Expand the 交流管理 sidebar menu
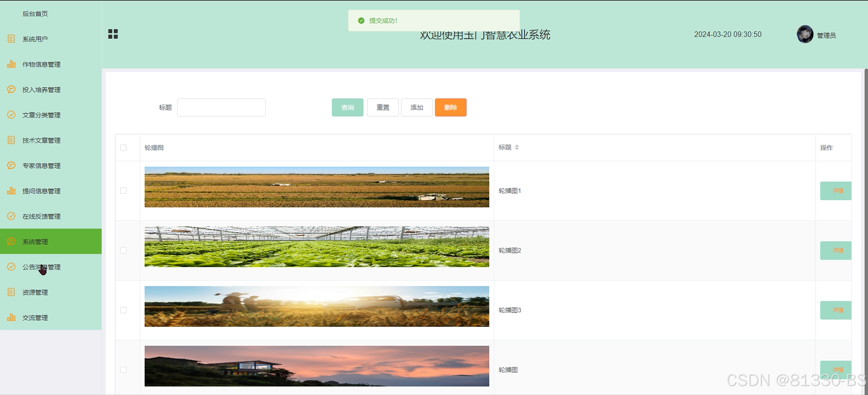Viewport: 868px width, 395px height. [x=35, y=318]
